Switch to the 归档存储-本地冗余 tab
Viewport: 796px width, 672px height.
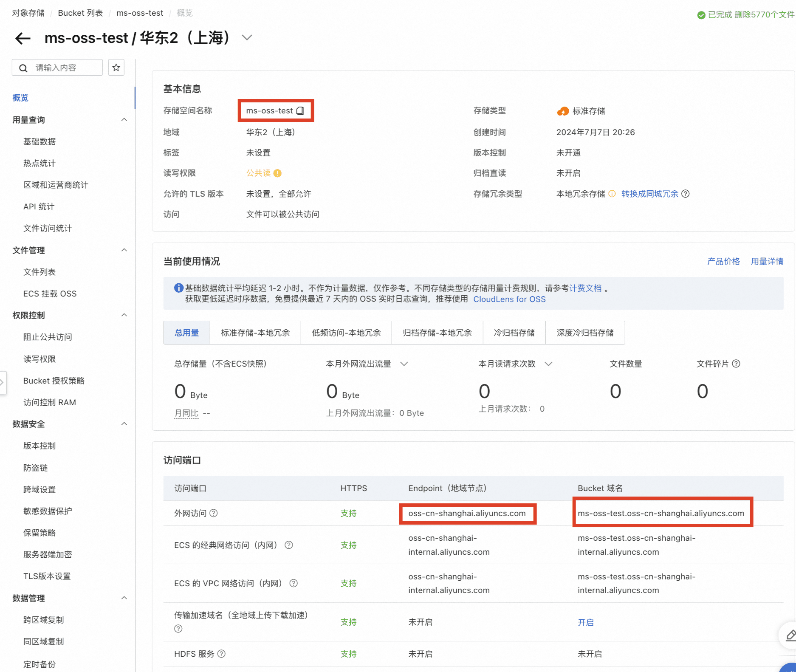click(x=437, y=333)
